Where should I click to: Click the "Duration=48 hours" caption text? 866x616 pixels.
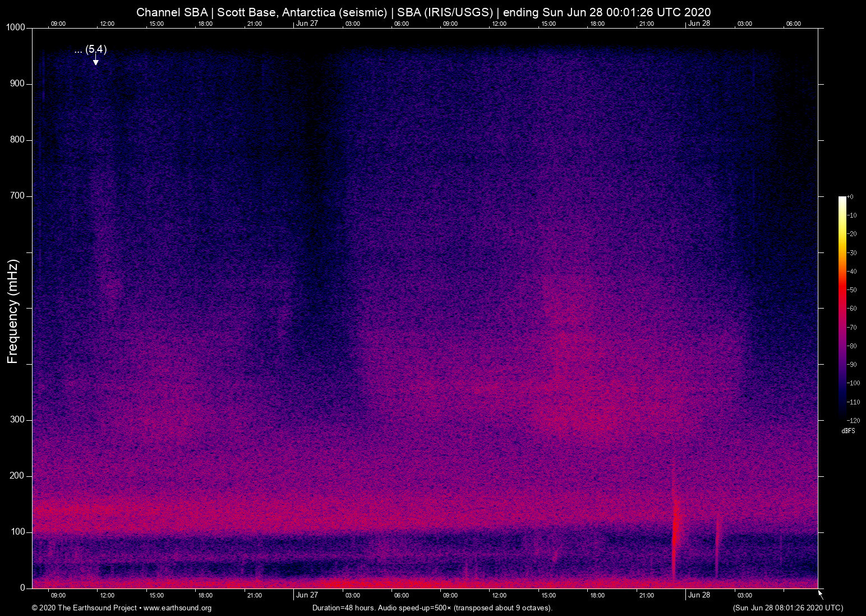344,608
